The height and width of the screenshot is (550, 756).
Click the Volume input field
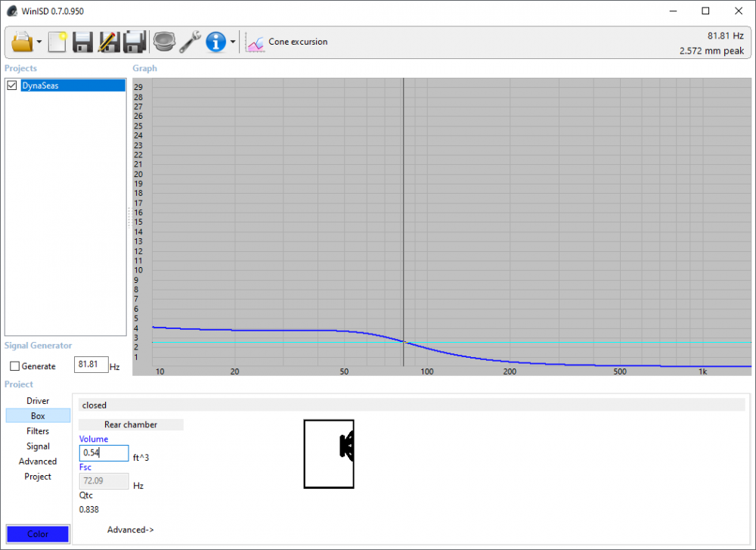(104, 453)
